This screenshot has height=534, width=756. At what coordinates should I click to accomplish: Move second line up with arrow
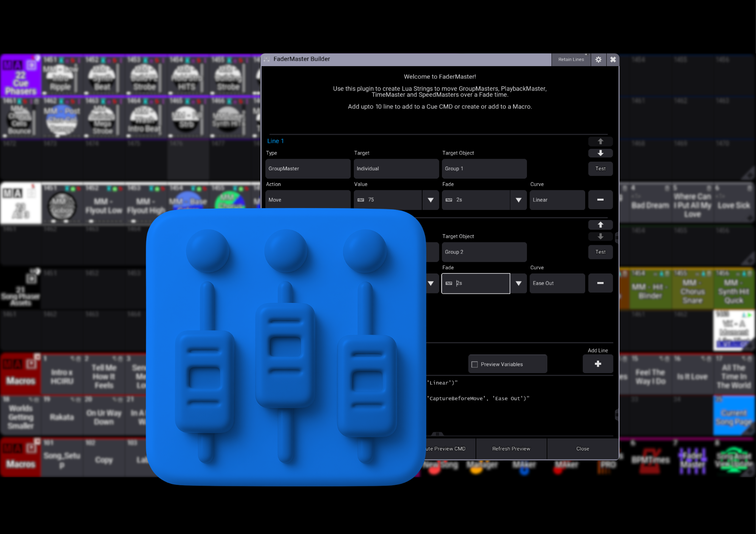coord(600,225)
